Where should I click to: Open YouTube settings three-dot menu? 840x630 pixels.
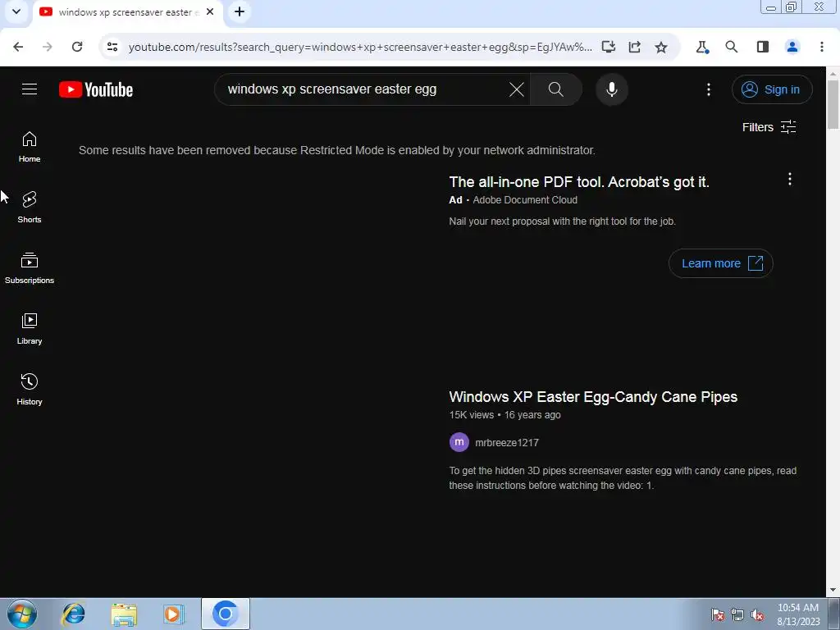pyautogui.click(x=709, y=89)
